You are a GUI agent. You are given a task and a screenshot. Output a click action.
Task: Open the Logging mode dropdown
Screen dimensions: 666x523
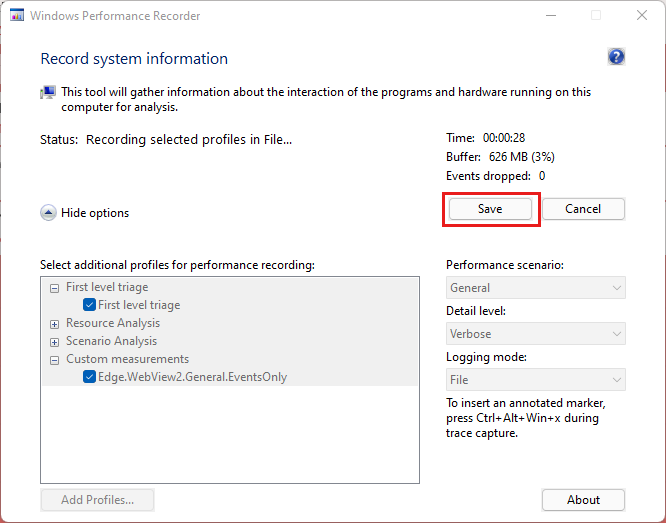536,379
